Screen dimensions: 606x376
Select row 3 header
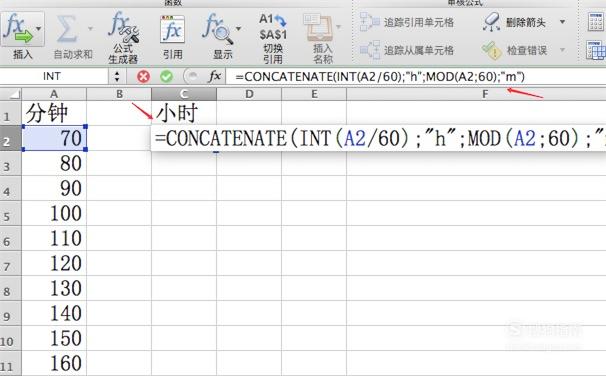coord(11,163)
